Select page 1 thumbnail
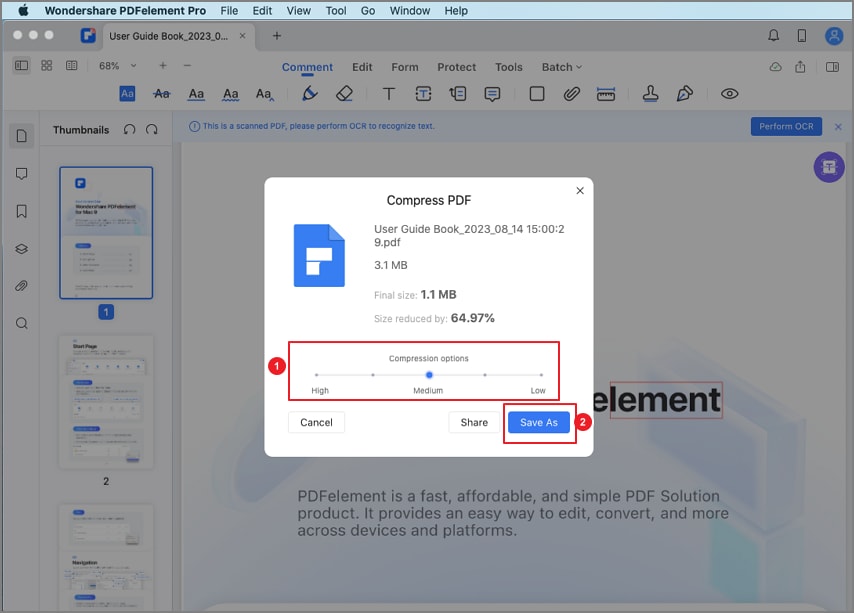Screen dimensions: 854x613 point(106,233)
